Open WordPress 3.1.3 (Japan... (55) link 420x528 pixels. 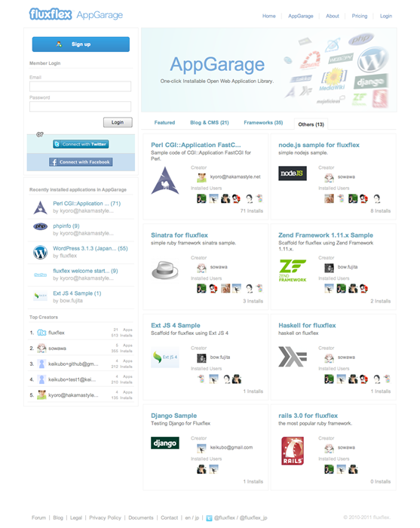(x=90, y=248)
